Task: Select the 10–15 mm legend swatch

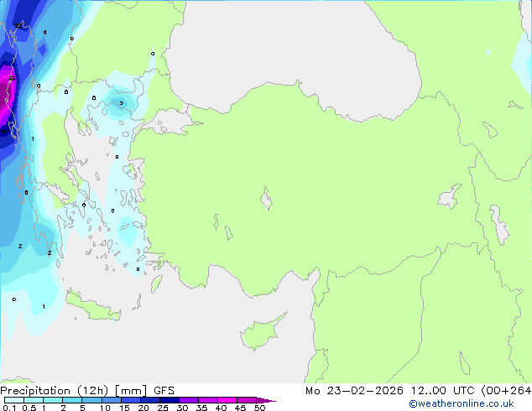Action: click(x=112, y=400)
